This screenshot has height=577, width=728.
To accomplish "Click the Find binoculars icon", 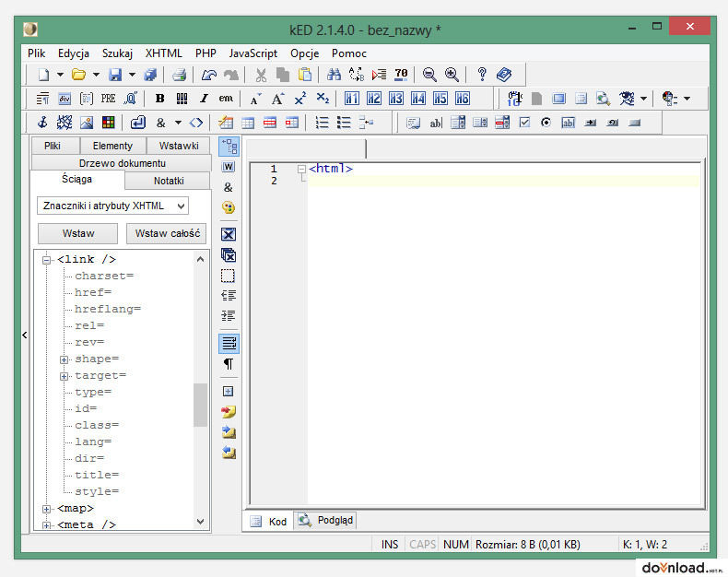I will pyautogui.click(x=334, y=75).
